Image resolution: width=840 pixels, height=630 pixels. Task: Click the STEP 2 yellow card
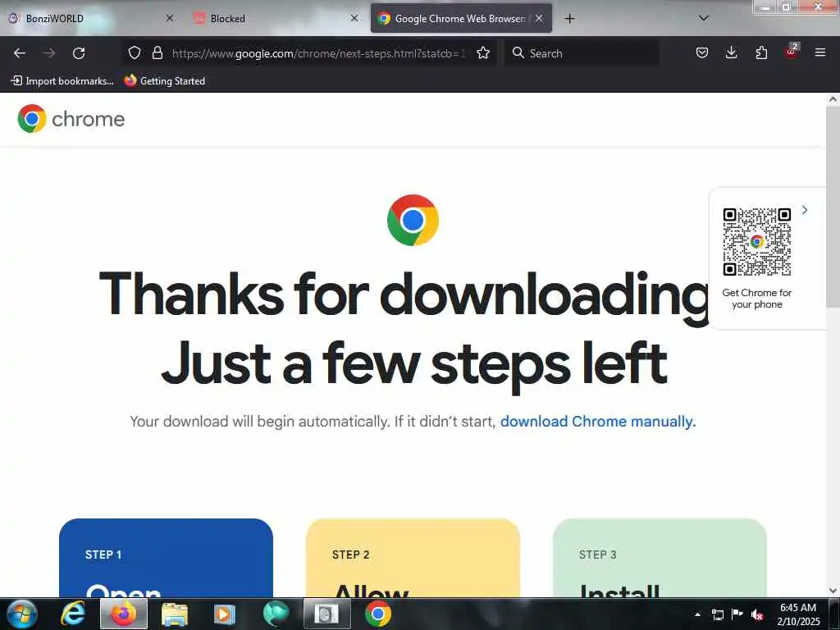pyautogui.click(x=413, y=558)
